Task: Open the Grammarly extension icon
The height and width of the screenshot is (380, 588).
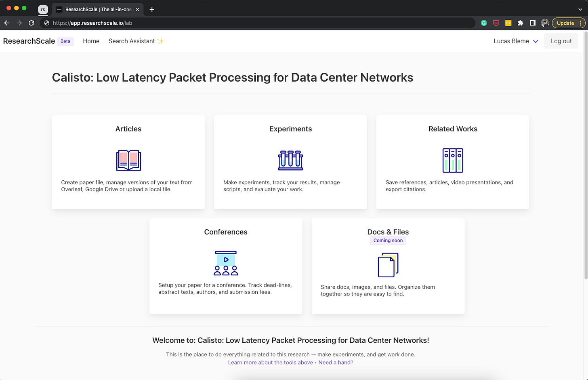Action: point(484,23)
